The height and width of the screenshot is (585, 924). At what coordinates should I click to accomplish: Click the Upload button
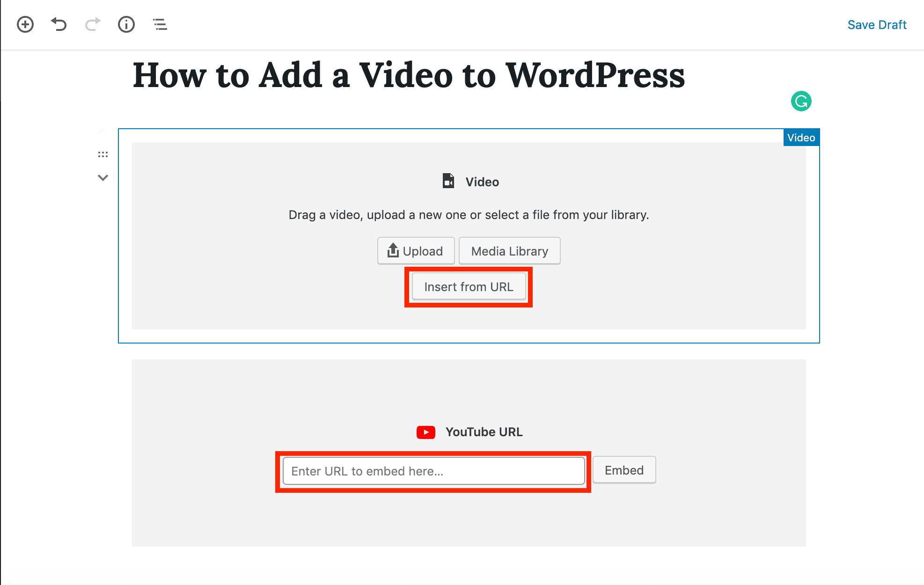pos(416,251)
